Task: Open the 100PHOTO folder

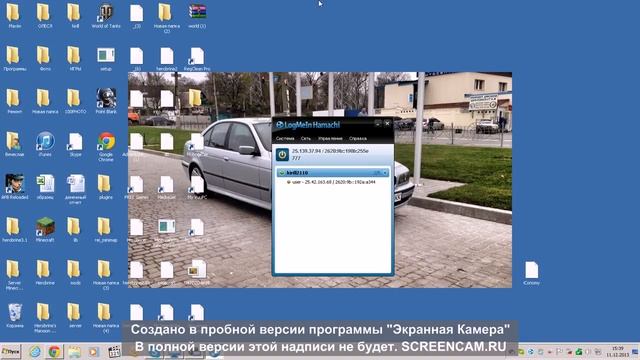Action: [x=76, y=101]
